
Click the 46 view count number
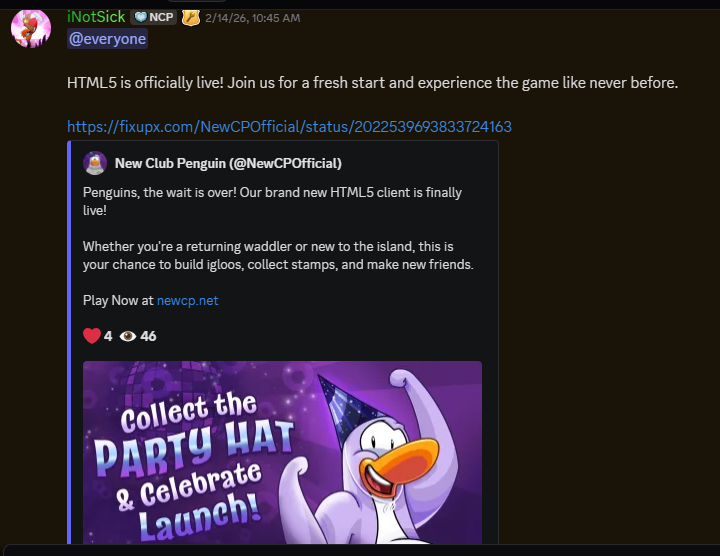148,337
